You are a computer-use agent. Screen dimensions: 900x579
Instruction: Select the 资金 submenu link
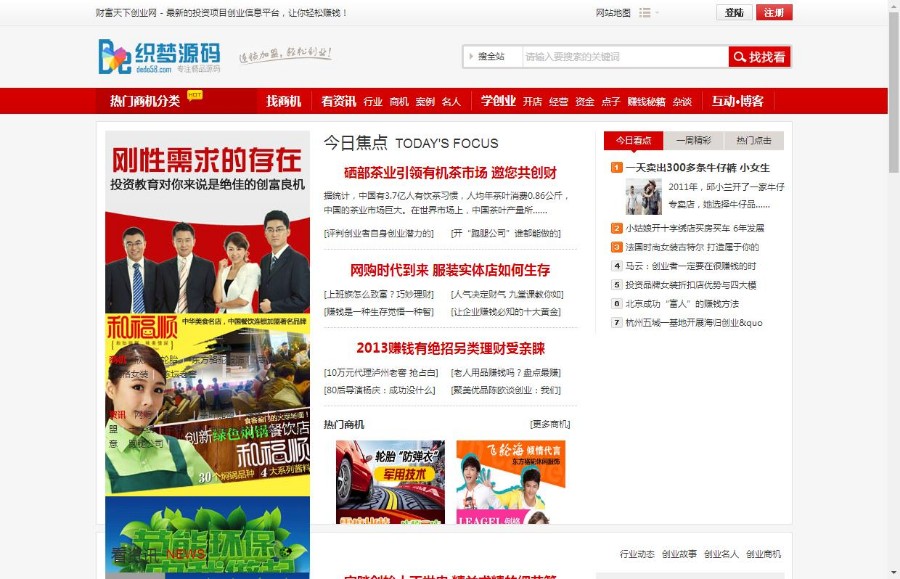[x=585, y=102]
